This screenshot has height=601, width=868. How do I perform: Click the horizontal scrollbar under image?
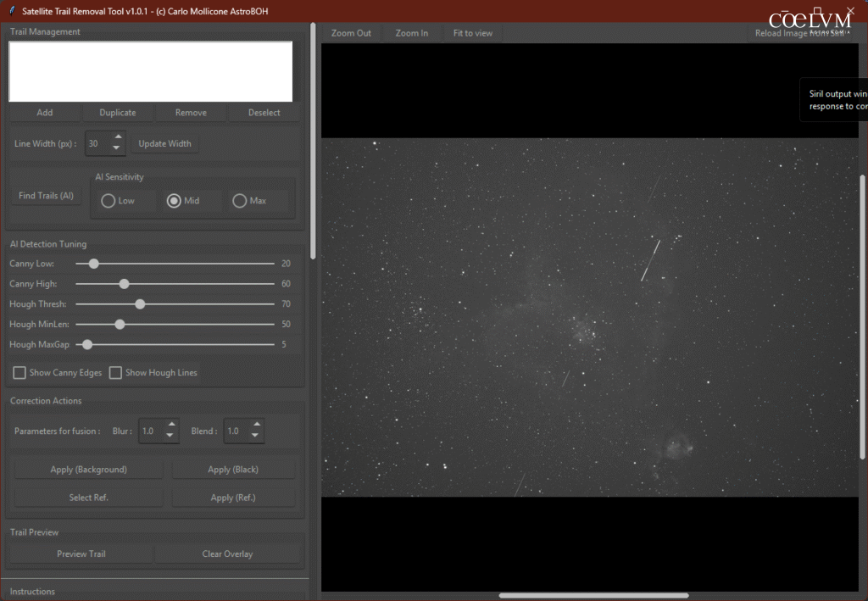[x=592, y=596]
